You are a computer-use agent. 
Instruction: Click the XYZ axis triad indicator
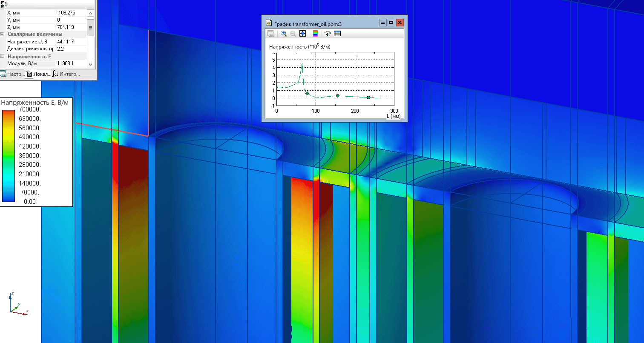(x=19, y=303)
